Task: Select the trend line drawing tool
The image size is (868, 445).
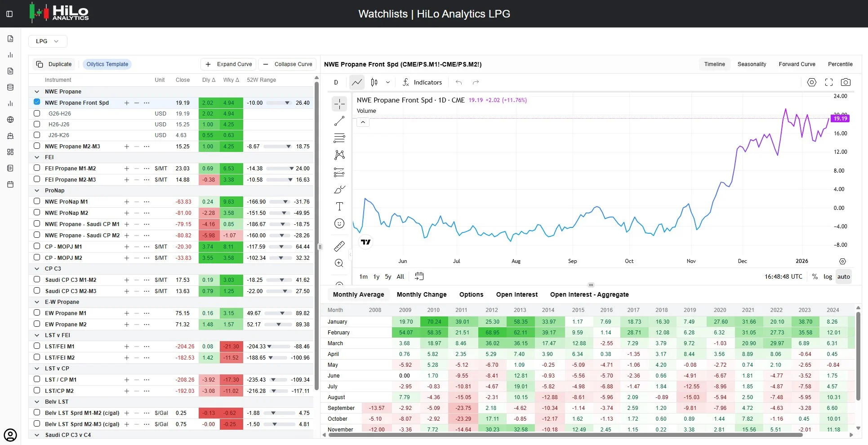Action: (x=339, y=121)
